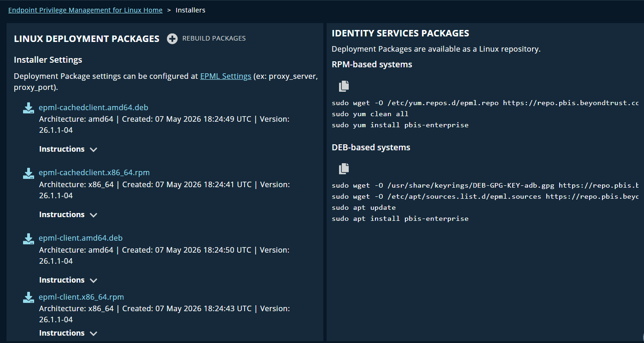
Task: Click the Rebuild Packages plus icon
Action: pyautogui.click(x=172, y=39)
